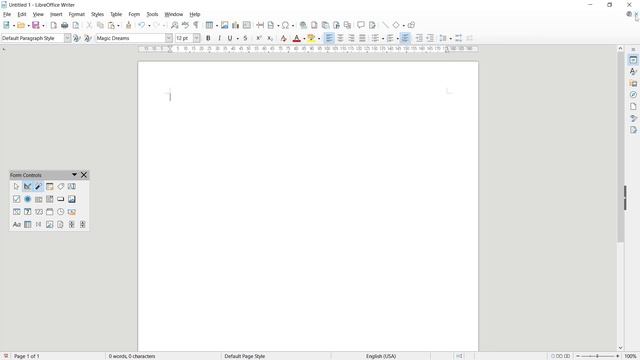Open the Underline style dropdown arrow

(238, 39)
